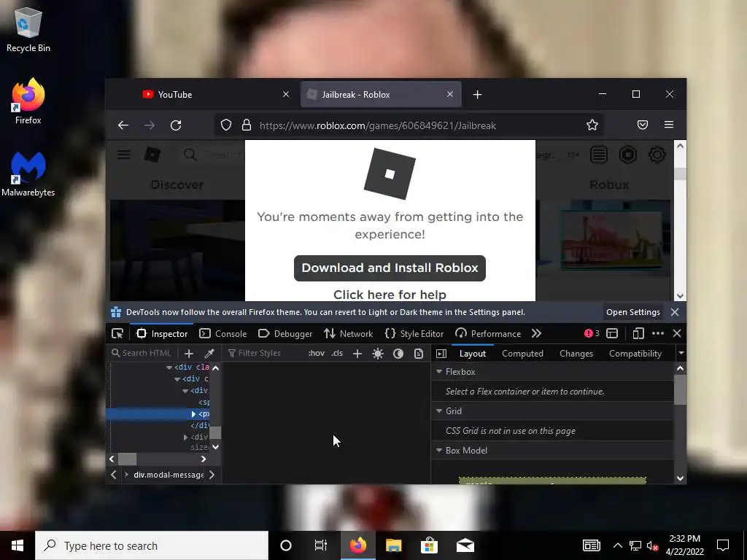Viewport: 747px width, 560px height.
Task: Open the Recycle Bin desktop icon
Action: coord(28,30)
